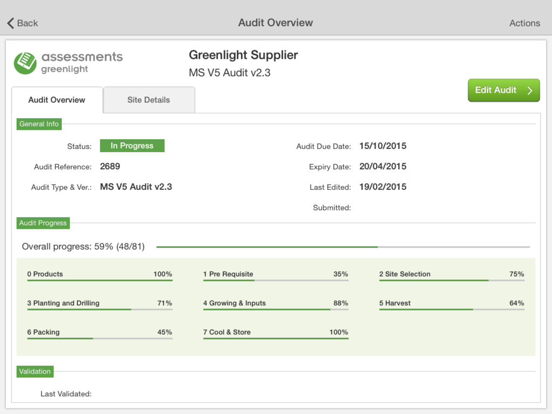This screenshot has height=414, width=552.
Task: Click the In Progress status badge
Action: 132,146
